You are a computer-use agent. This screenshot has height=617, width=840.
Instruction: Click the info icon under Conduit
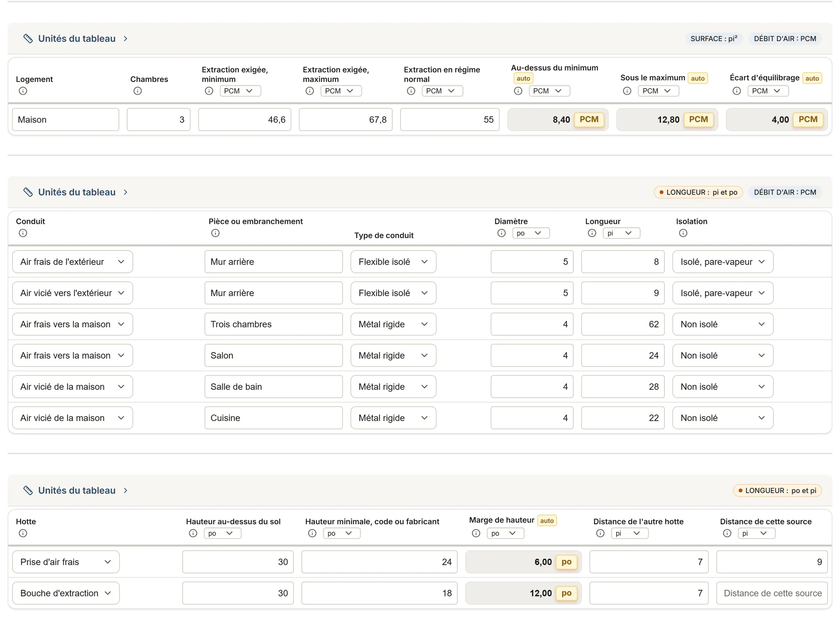tap(23, 233)
